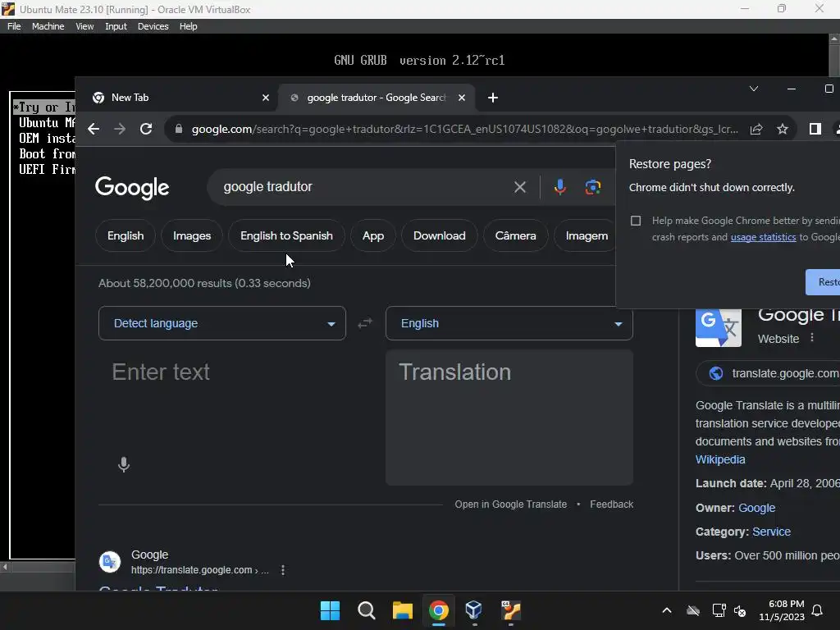Viewport: 840px width, 630px height.
Task: Click the taskbar clock showing 6:08 PM
Action: [x=782, y=610]
